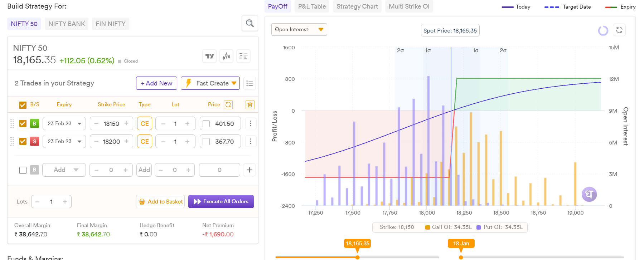Decrease strike price 18200
The width and height of the screenshot is (644, 260).
96,141
